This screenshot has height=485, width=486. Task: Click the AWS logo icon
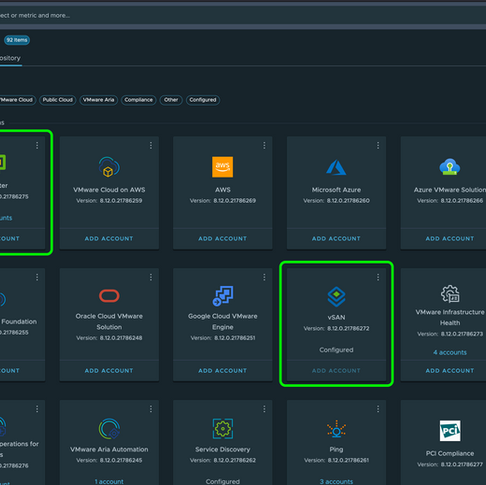pyautogui.click(x=223, y=167)
